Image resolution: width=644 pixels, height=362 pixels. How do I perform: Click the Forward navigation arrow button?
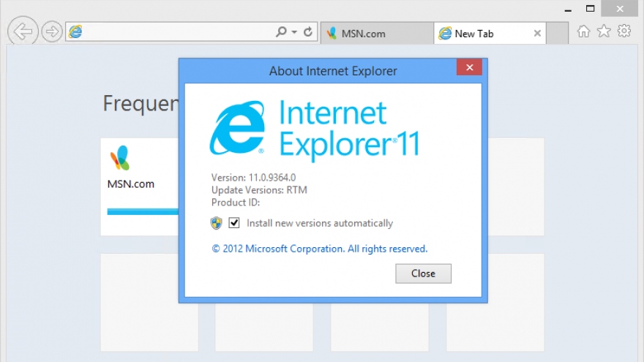(51, 31)
